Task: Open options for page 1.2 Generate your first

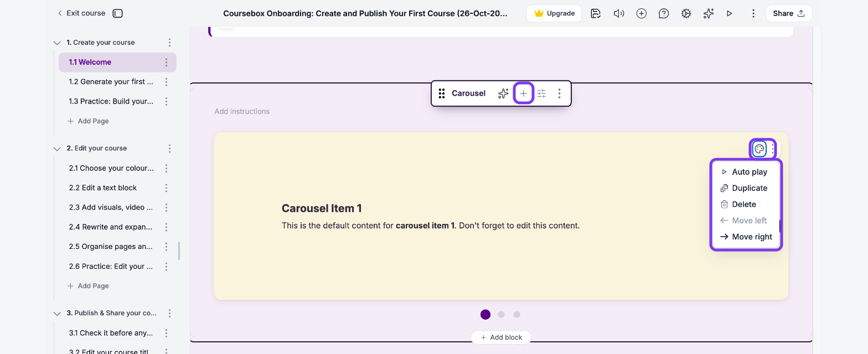Action: [166, 82]
